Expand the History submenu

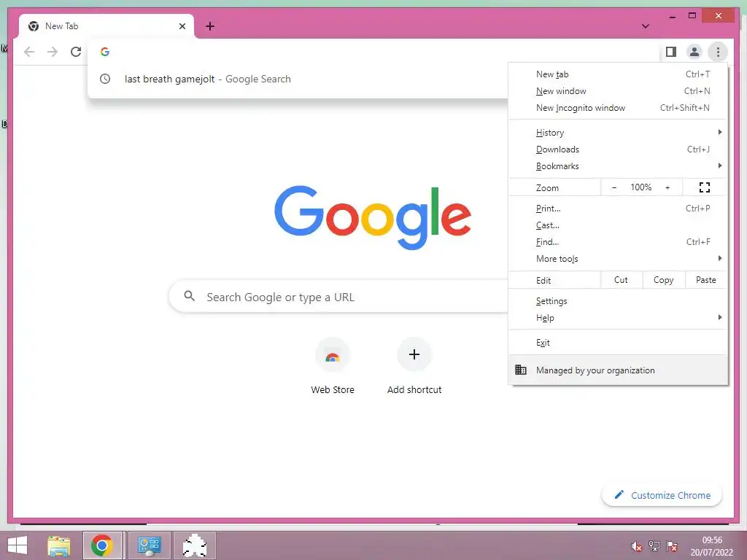click(618, 133)
